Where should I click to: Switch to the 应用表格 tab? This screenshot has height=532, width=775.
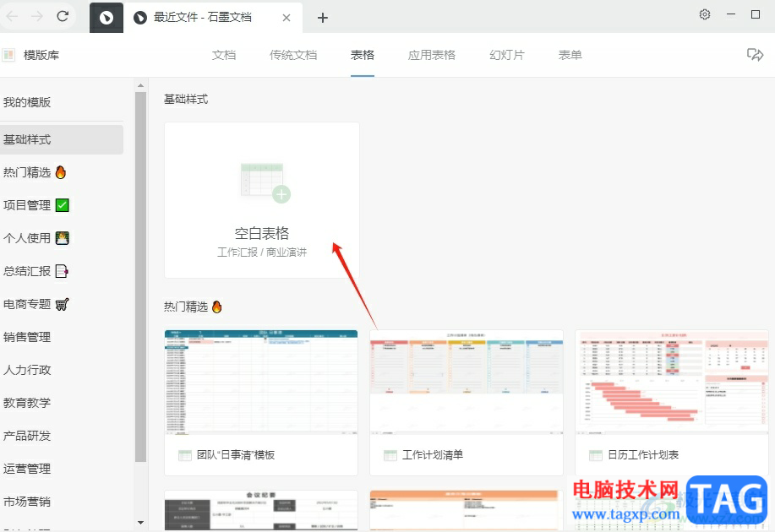click(432, 55)
